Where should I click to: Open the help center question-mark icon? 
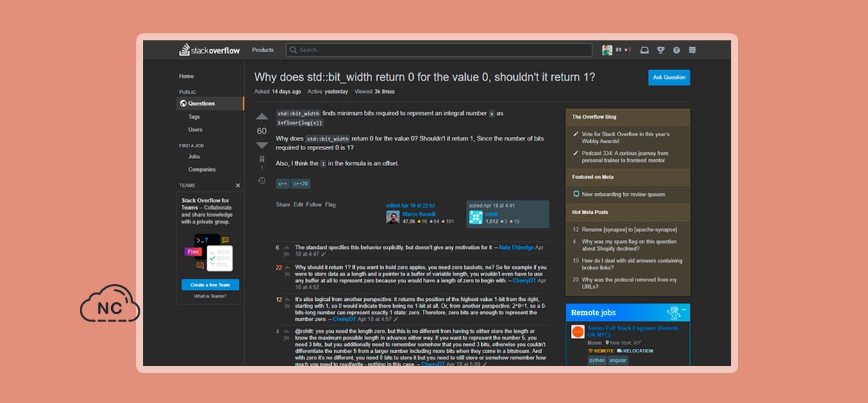point(676,50)
